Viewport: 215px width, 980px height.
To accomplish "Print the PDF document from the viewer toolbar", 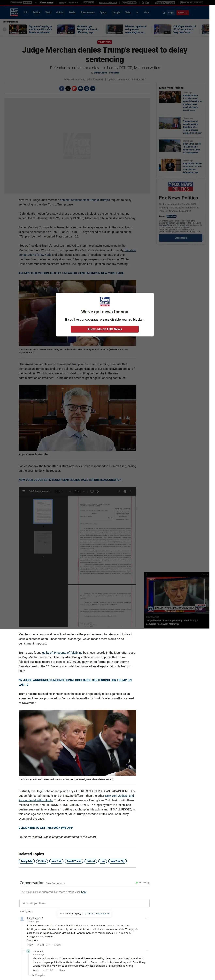I will [125, 491].
